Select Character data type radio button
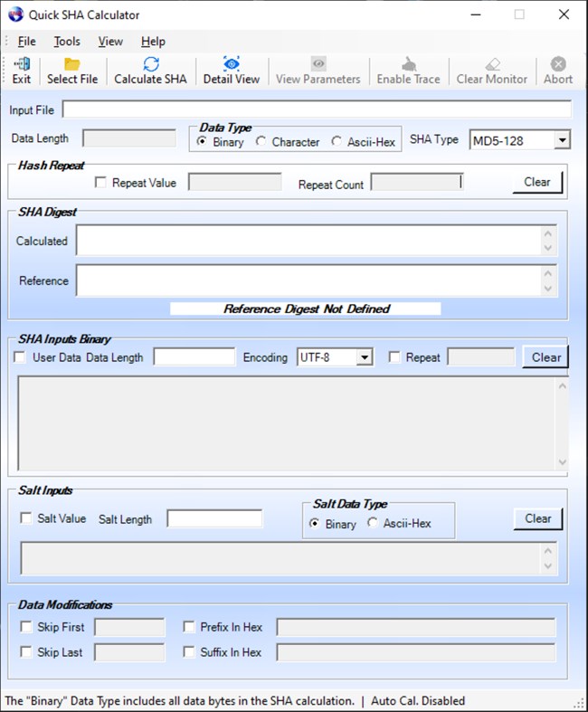Image resolution: width=588 pixels, height=712 pixels. click(x=261, y=142)
